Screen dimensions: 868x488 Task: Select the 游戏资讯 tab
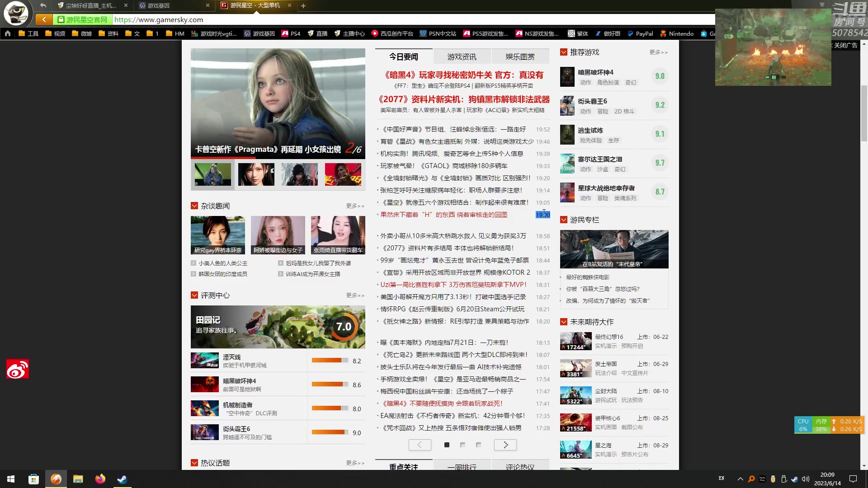coord(462,56)
